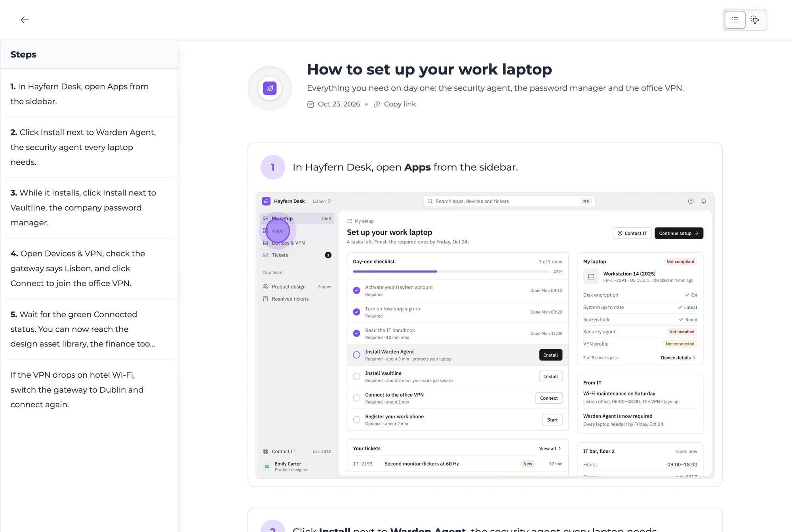Select step 2 about Warden Agent

(x=89, y=147)
